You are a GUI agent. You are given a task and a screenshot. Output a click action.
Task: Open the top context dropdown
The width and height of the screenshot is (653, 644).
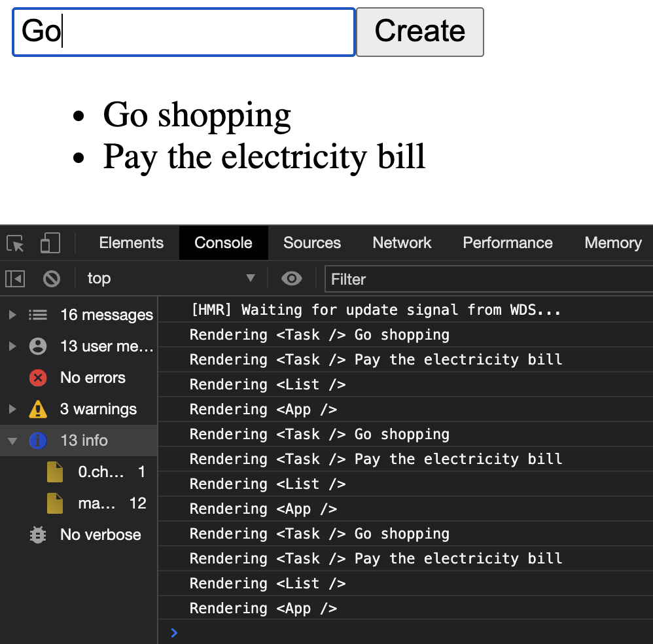[170, 279]
